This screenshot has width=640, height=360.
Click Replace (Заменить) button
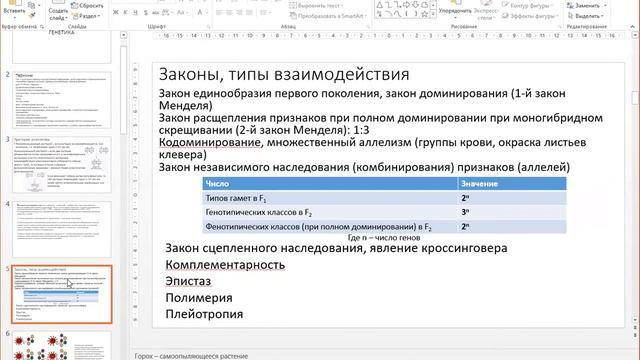coord(587,6)
